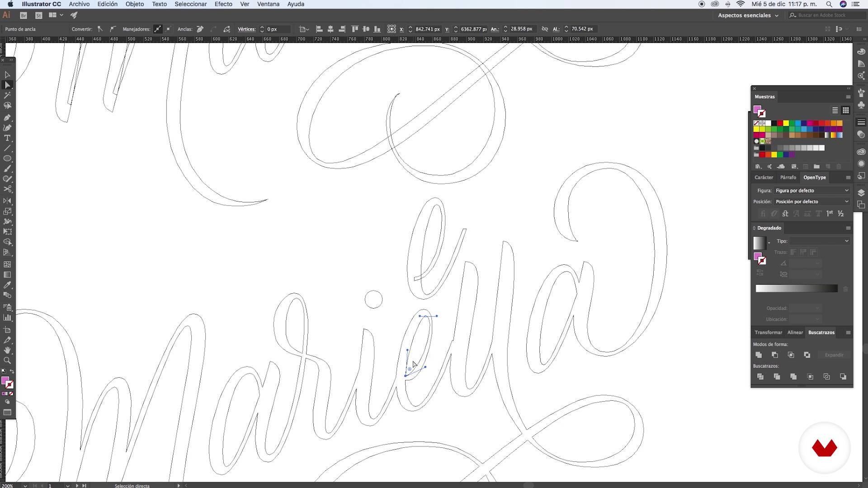Select the Scissors tool
Viewport: 868px width, 488px height.
coord(7,189)
